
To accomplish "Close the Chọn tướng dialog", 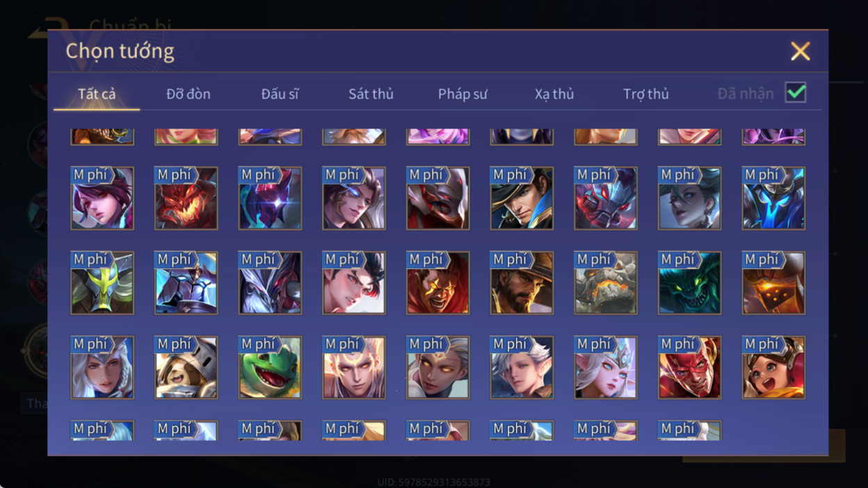I will (801, 51).
